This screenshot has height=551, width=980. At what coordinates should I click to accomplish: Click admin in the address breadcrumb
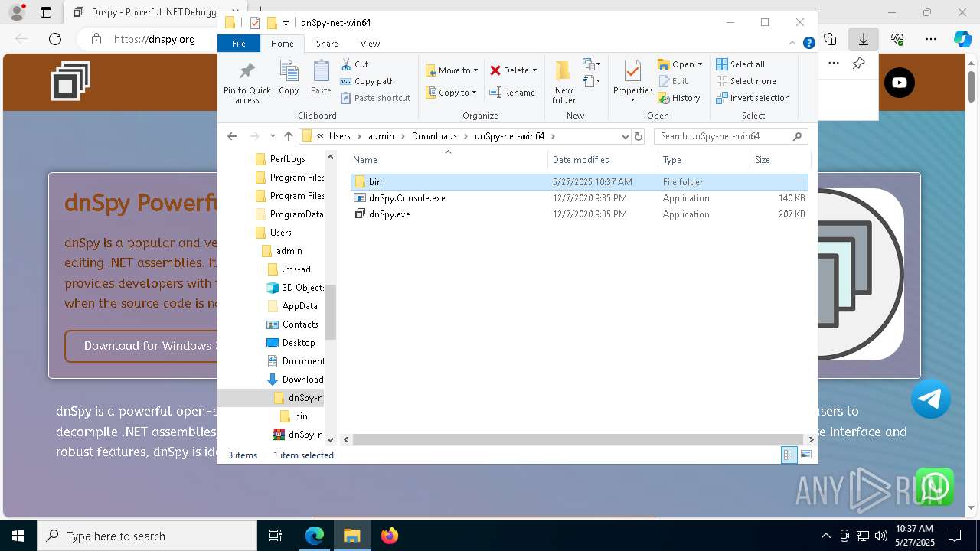pos(381,136)
